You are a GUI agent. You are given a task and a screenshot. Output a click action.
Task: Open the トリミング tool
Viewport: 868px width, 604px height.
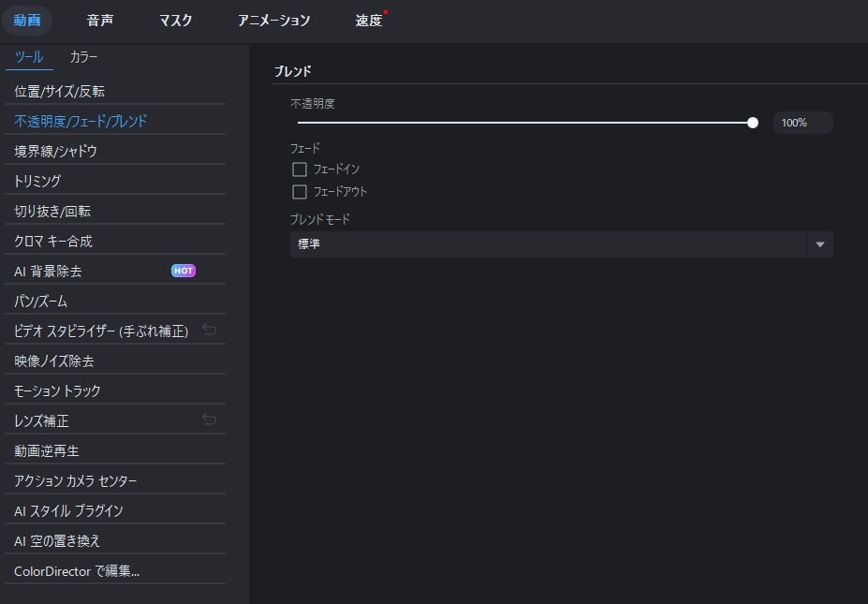(41, 180)
